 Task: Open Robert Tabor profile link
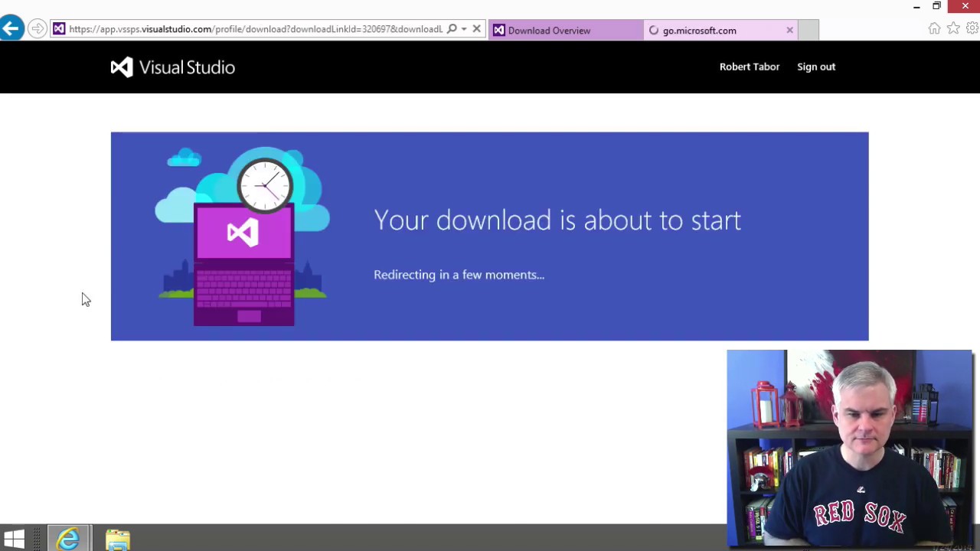(x=750, y=67)
